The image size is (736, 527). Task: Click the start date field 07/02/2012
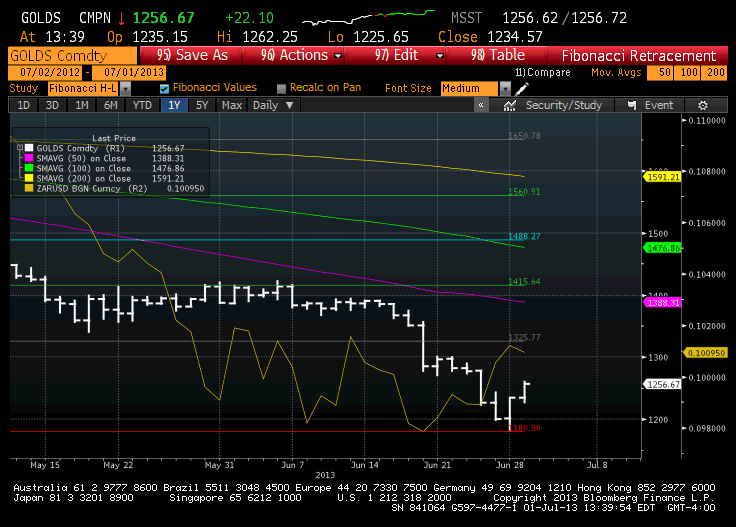[x=45, y=72]
